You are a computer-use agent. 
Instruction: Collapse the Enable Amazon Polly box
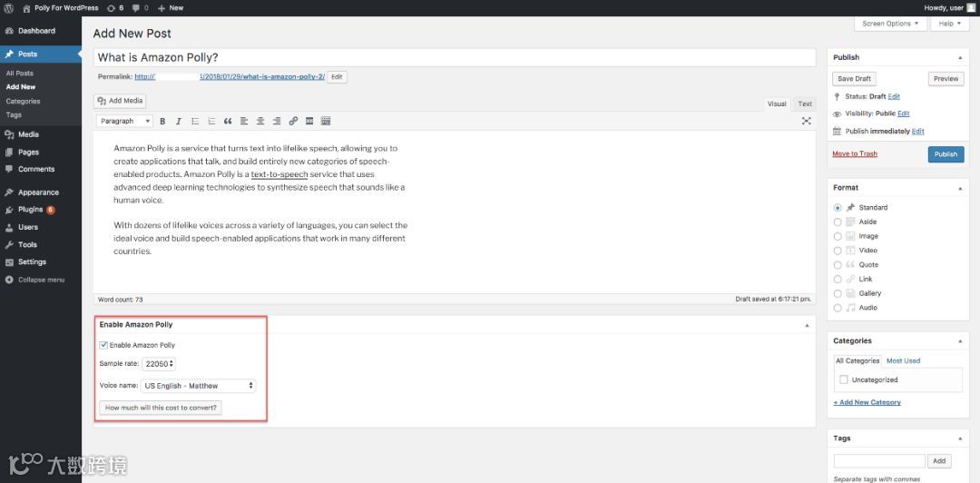tap(807, 325)
